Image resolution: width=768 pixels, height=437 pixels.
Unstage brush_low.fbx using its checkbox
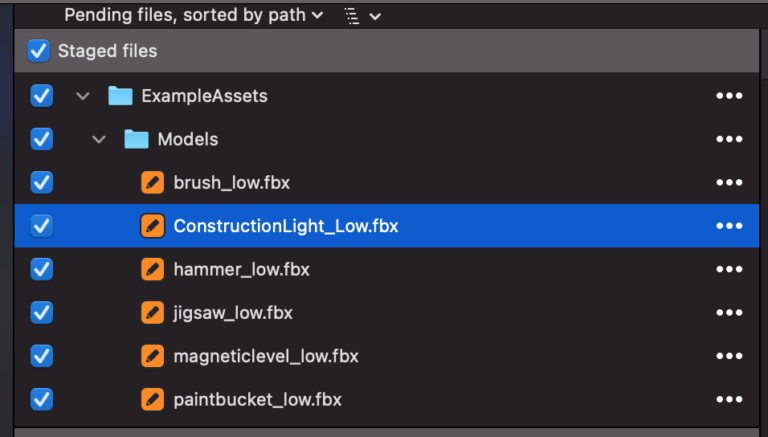(42, 182)
